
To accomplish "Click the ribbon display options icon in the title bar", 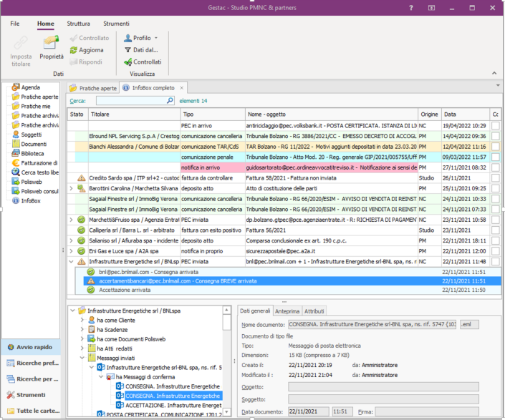I will coord(431,8).
